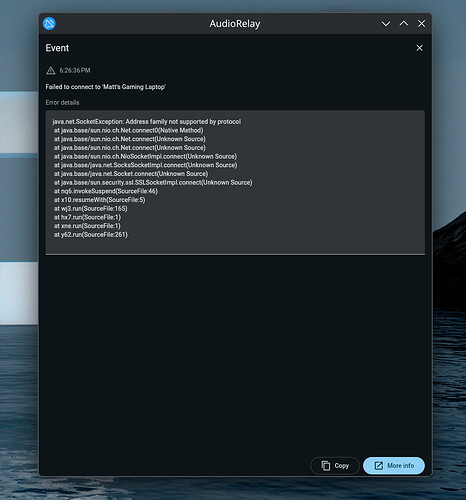Click the 6:26:36 PM timestamp
This screenshot has height=500, width=466.
pos(75,70)
